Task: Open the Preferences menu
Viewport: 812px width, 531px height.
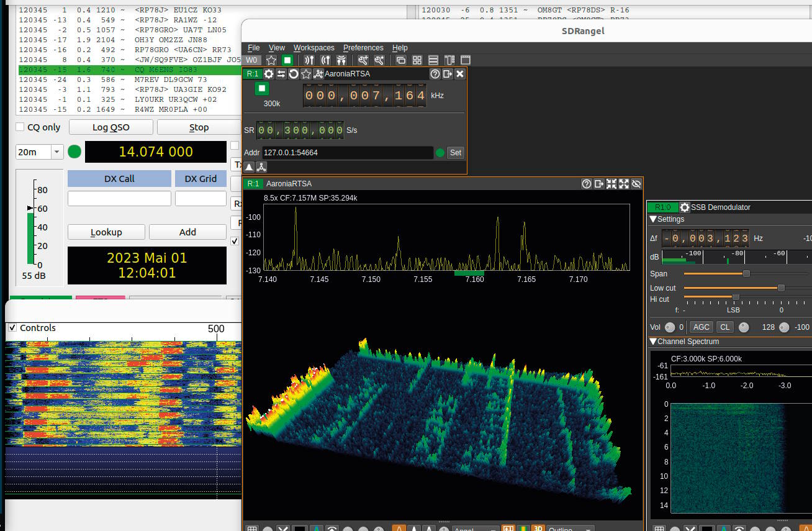Action: pyautogui.click(x=363, y=48)
